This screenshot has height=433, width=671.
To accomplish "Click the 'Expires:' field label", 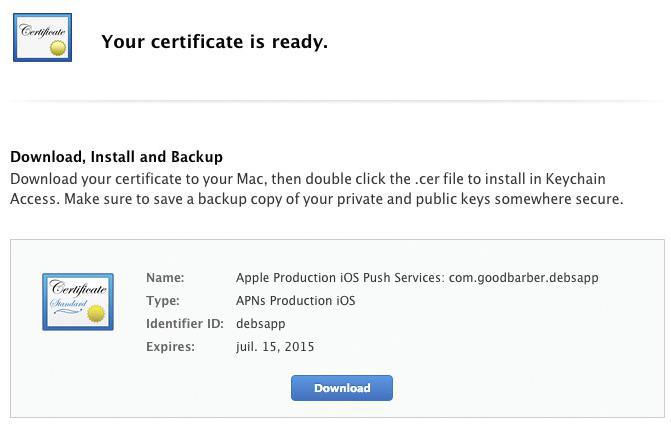I will (170, 347).
